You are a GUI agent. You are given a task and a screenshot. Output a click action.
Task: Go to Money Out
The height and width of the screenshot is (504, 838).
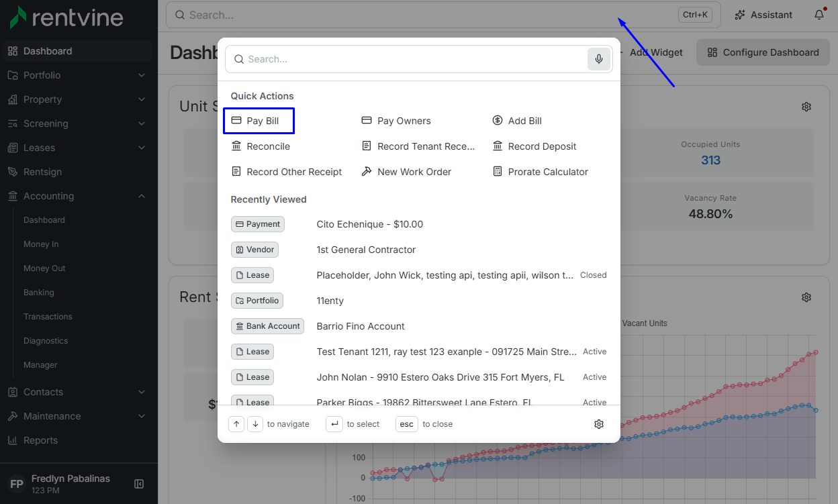point(44,268)
